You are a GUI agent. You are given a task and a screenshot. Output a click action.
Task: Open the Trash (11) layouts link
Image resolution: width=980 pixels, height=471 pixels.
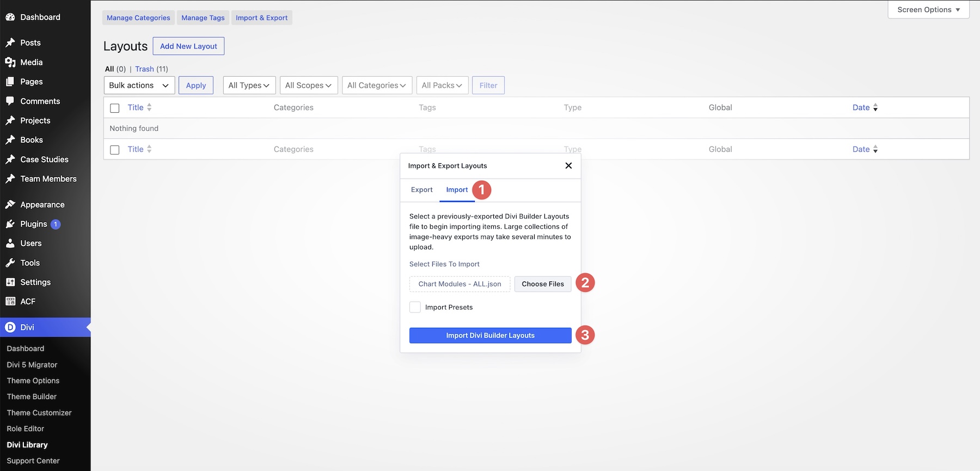(151, 69)
